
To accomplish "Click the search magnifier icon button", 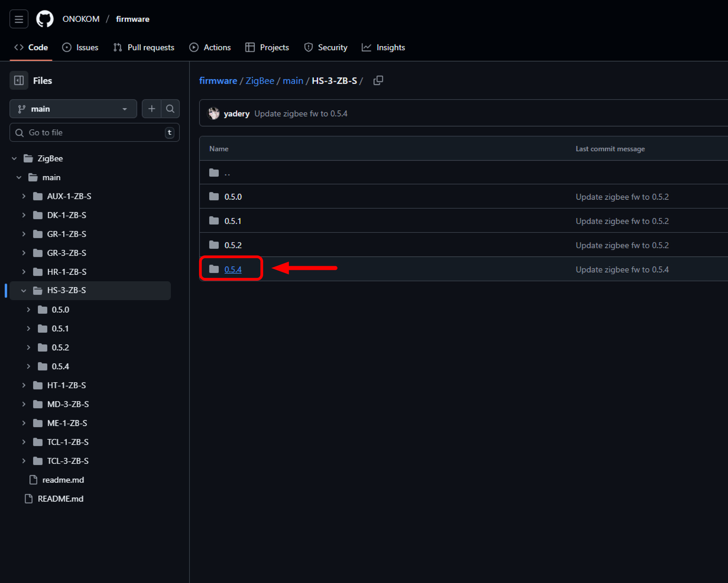I will point(170,109).
